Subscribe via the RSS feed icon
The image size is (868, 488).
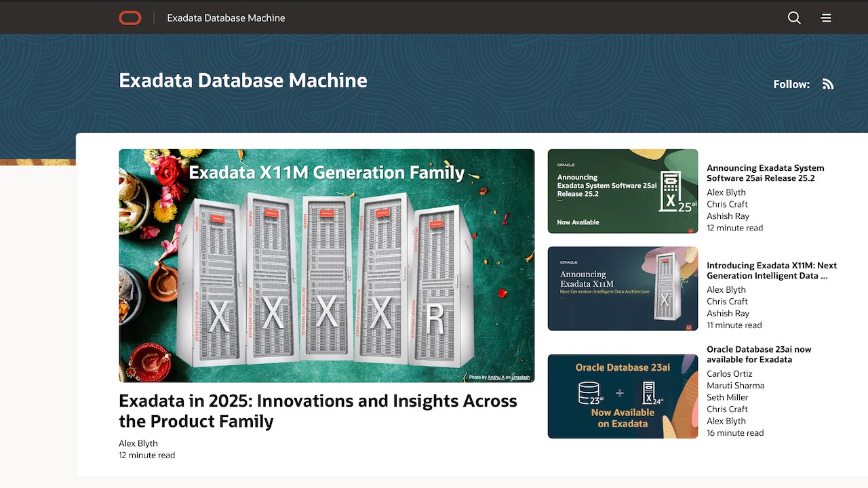pyautogui.click(x=828, y=83)
